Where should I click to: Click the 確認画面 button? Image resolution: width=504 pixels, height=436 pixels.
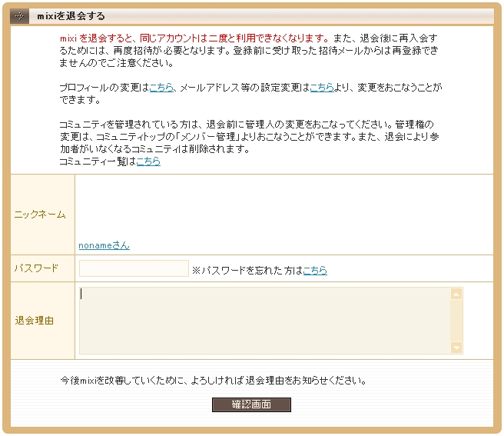tap(251, 404)
